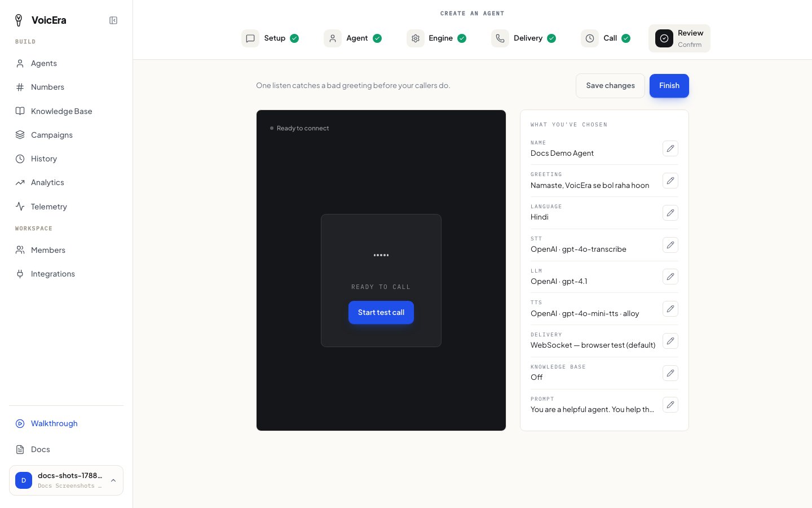Click 'OpenAI · gpt-4o-mini-tts · alloy' value
This screenshot has width=812, height=508.
(585, 314)
